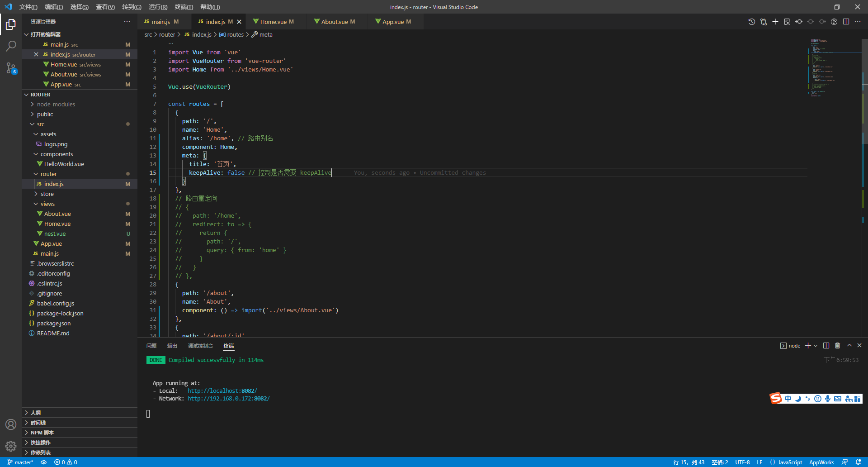
Task: Close the index.js editor tab
Action: click(239, 22)
